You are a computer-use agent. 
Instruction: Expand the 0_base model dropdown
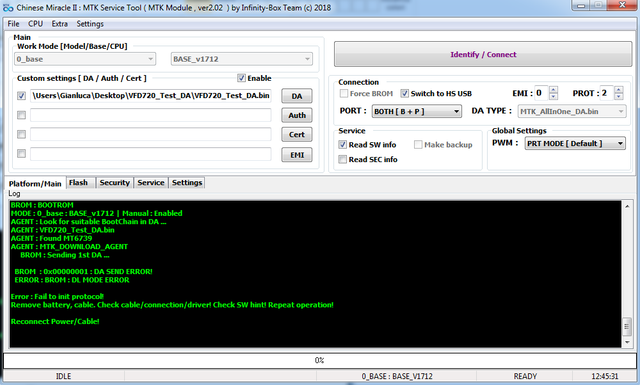(85, 59)
